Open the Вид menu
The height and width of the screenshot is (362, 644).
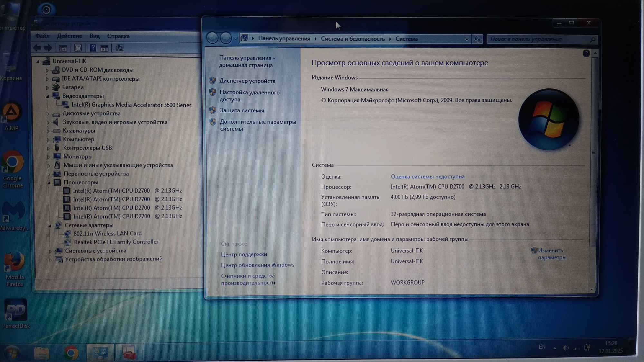(x=95, y=36)
